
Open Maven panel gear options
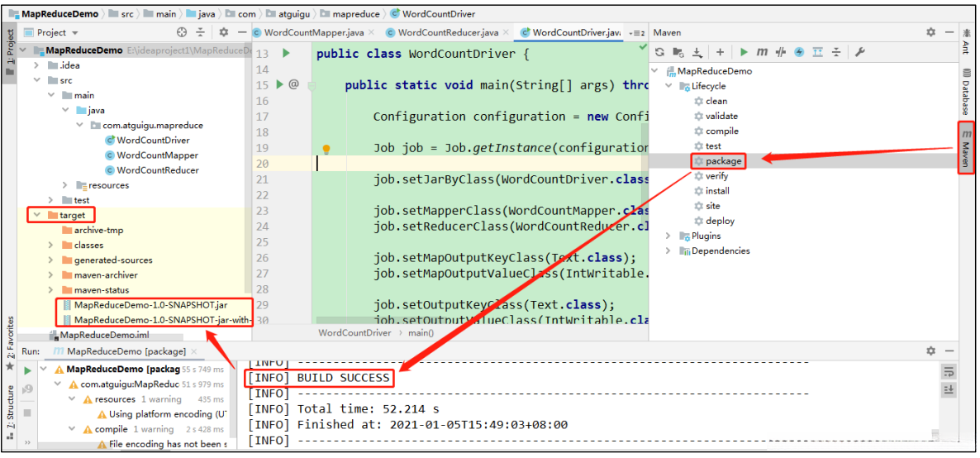930,32
